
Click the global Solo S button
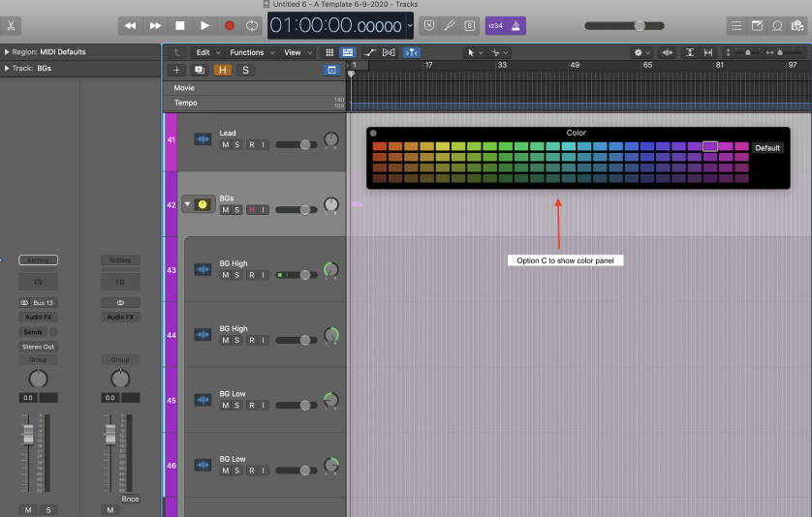coord(245,70)
